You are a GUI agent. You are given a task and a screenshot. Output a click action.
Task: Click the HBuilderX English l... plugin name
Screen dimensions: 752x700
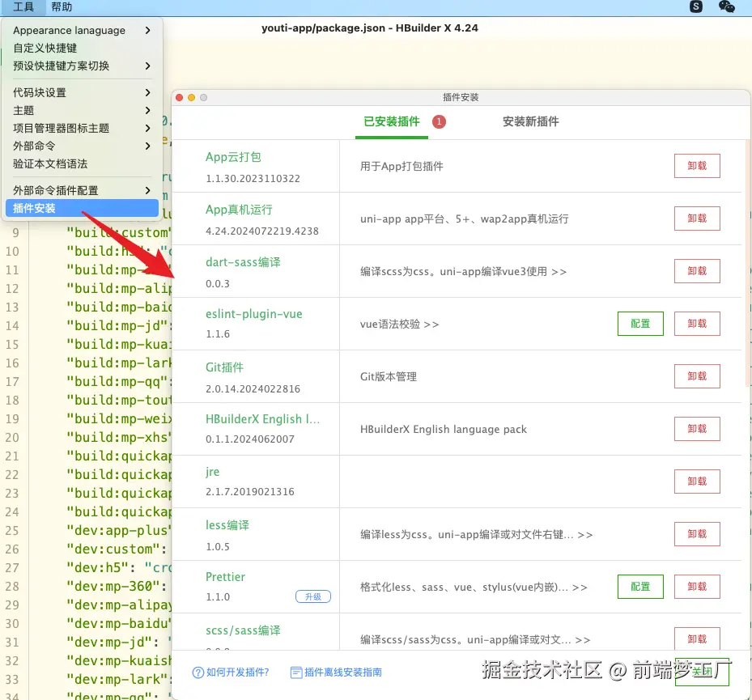point(262,419)
